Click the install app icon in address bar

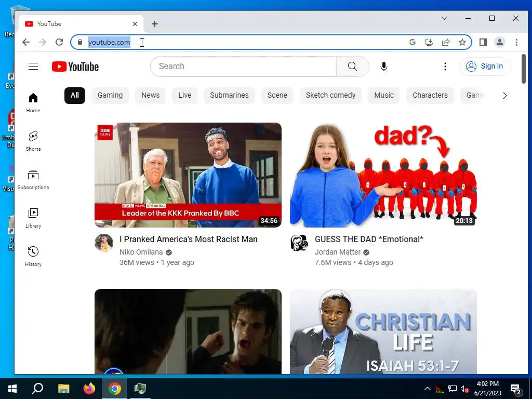coord(429,42)
